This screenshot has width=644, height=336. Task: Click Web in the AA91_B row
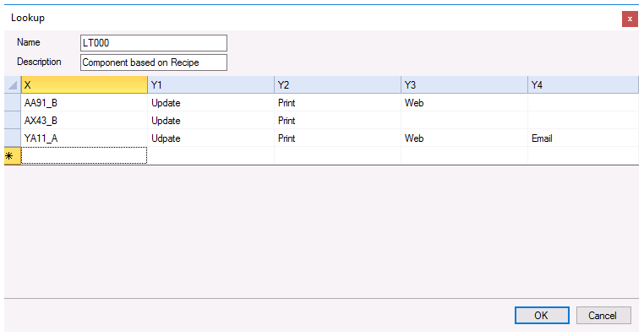point(464,102)
